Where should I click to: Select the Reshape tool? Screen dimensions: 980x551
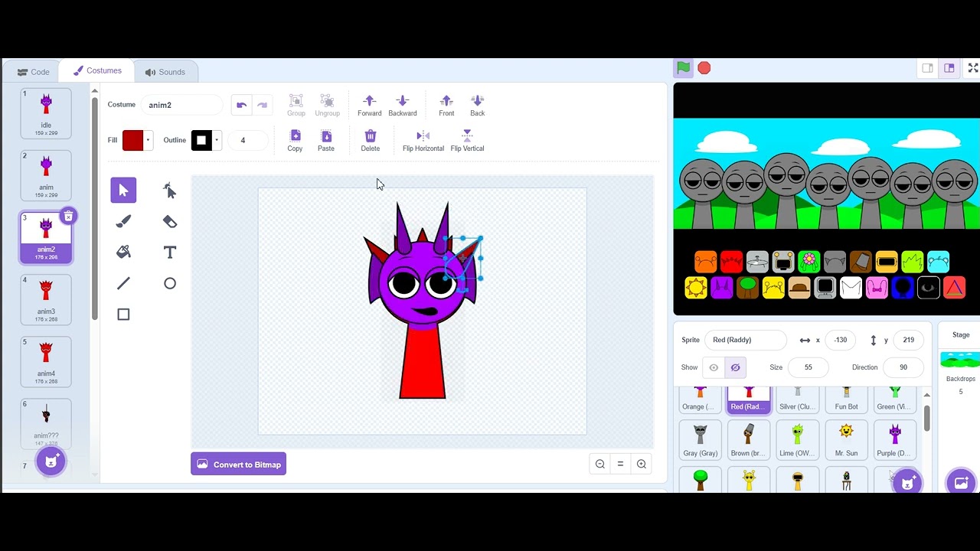click(x=170, y=191)
